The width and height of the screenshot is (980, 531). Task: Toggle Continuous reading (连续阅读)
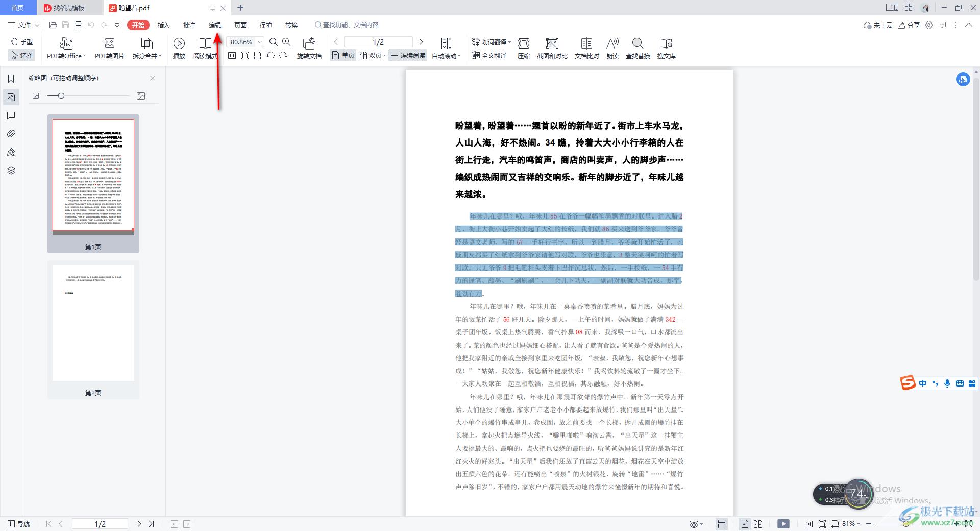408,55
